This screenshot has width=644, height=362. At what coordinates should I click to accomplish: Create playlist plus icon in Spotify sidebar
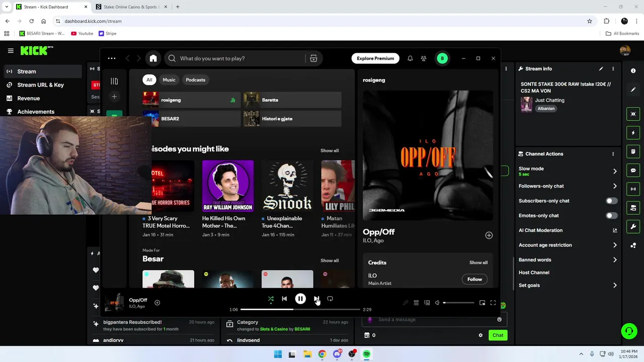(x=114, y=97)
